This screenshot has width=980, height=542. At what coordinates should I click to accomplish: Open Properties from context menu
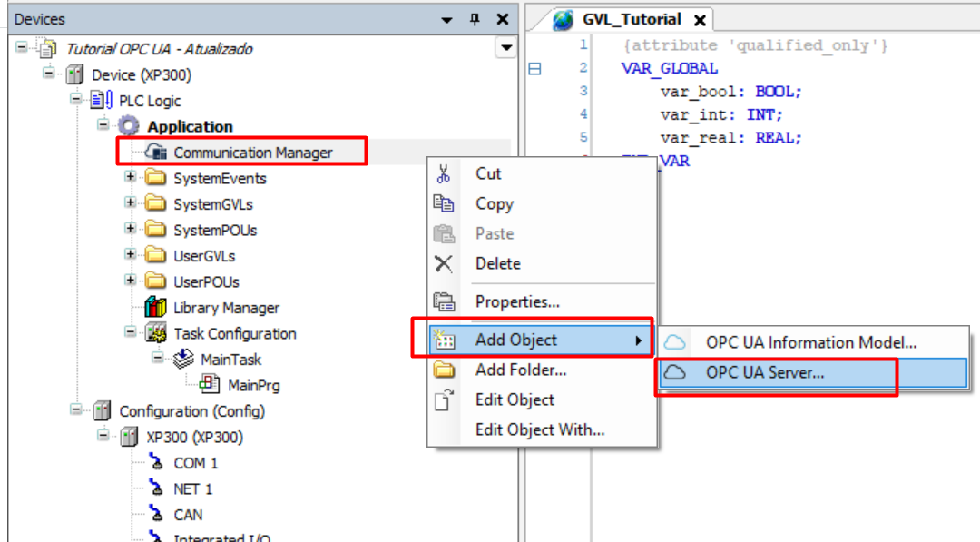pyautogui.click(x=517, y=301)
